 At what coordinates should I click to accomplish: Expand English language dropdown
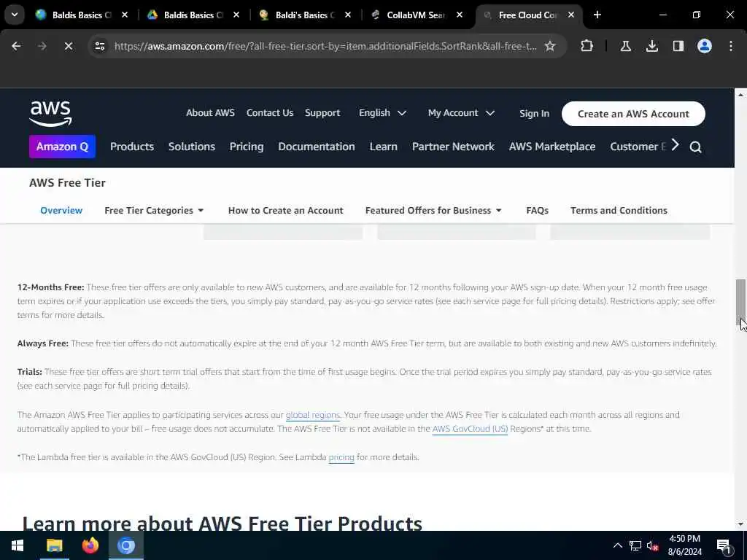coord(382,113)
